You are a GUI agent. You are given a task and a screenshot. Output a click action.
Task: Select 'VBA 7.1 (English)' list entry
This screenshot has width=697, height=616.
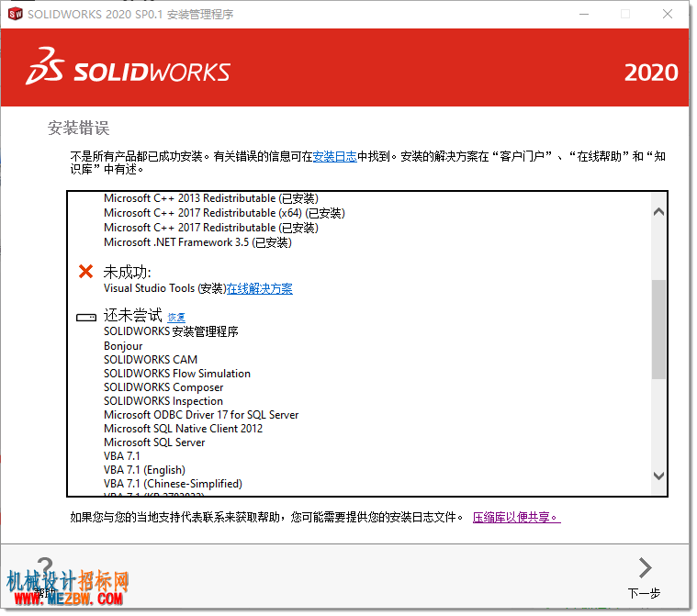[x=144, y=470]
